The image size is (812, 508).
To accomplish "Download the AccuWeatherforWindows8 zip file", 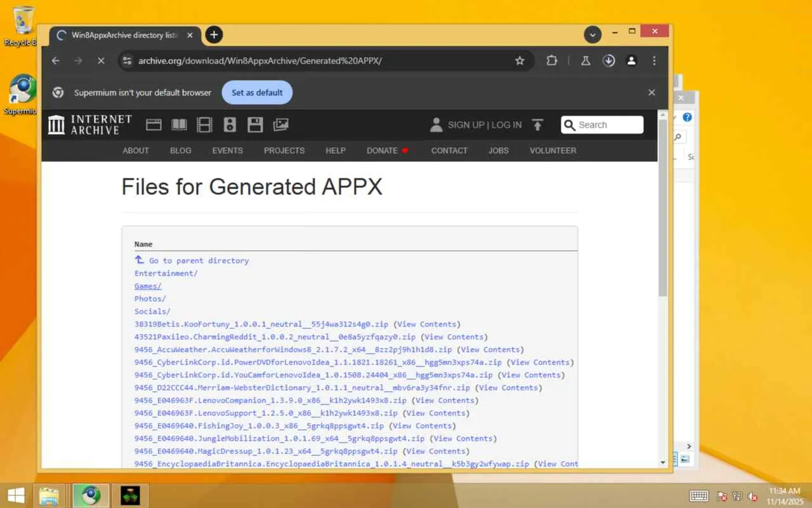I will tap(293, 349).
